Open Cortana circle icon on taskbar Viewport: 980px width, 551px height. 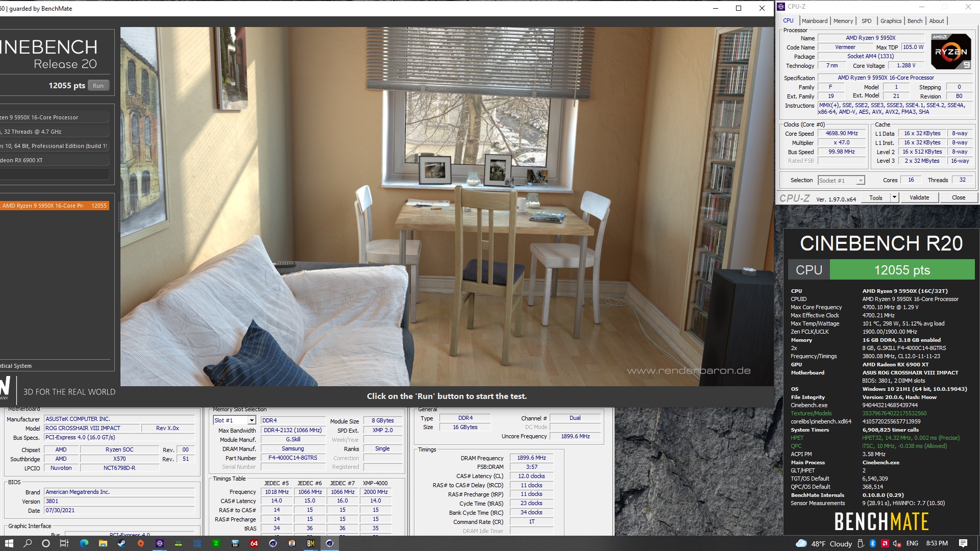tap(46, 543)
